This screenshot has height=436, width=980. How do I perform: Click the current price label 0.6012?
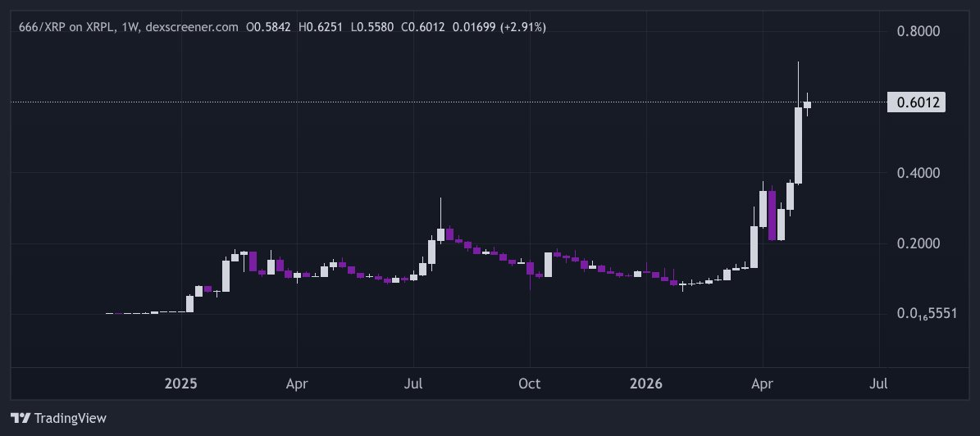point(916,102)
